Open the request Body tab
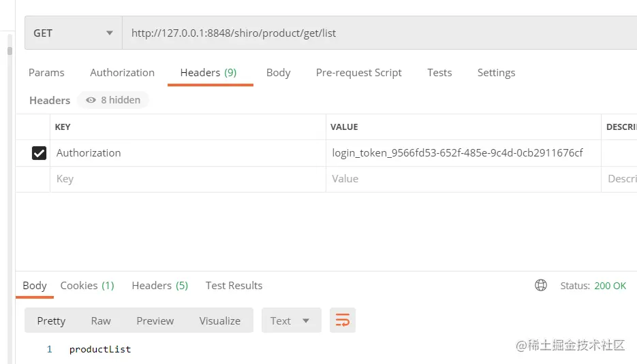 278,73
